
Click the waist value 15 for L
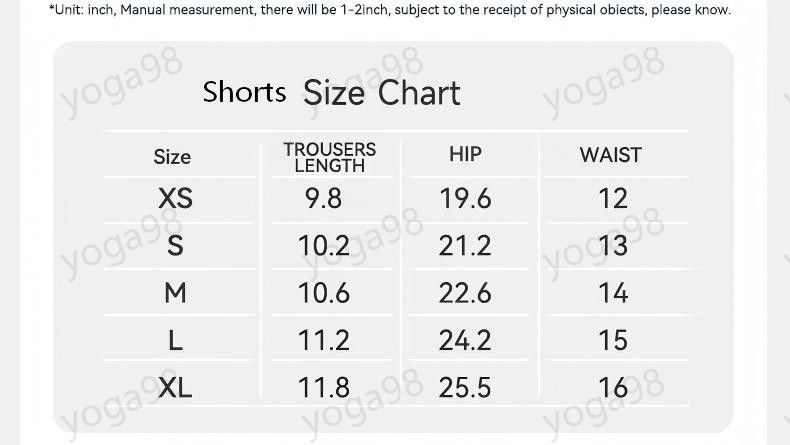pyautogui.click(x=613, y=340)
